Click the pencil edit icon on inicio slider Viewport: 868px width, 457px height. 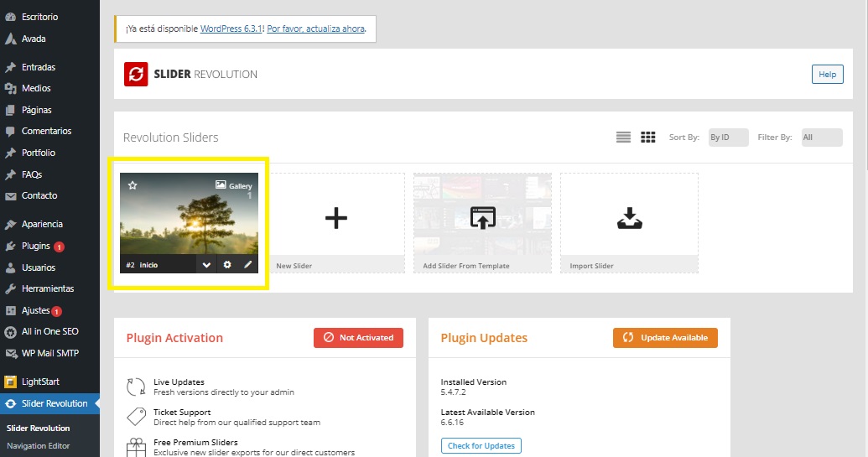point(247,265)
